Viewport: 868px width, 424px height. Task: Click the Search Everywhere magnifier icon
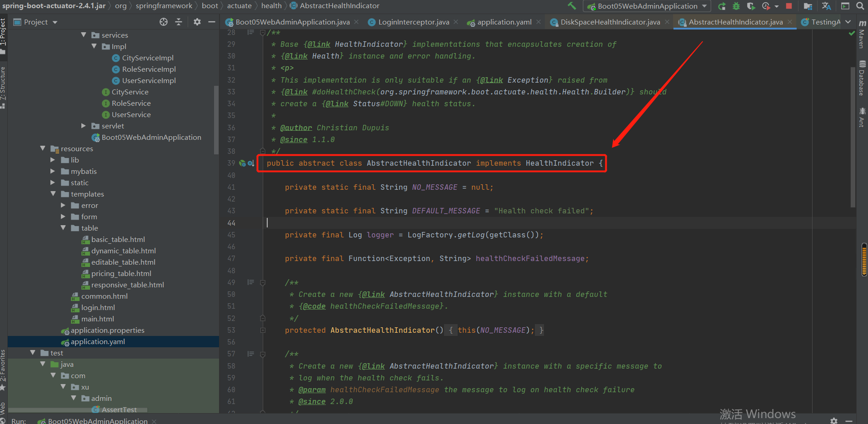[860, 6]
